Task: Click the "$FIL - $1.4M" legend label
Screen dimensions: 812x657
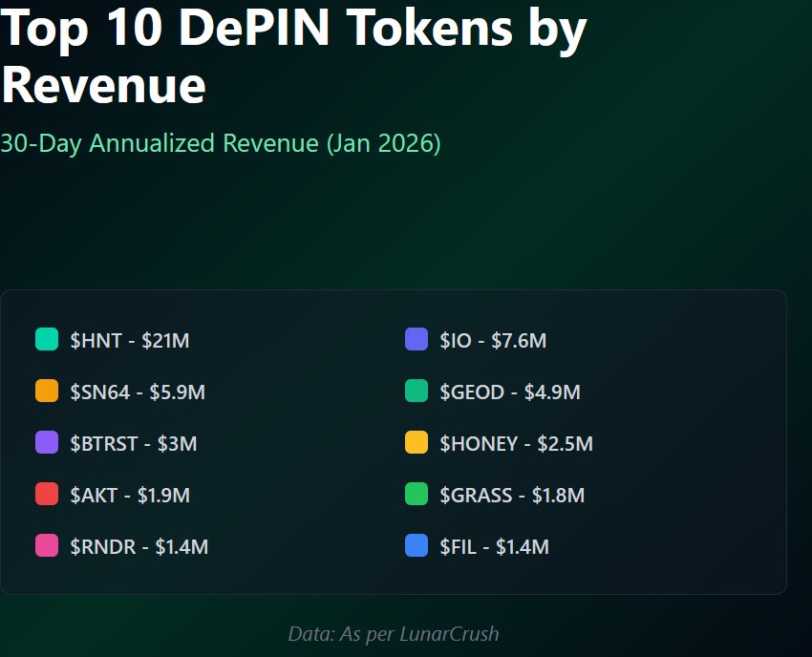Action: click(x=495, y=547)
